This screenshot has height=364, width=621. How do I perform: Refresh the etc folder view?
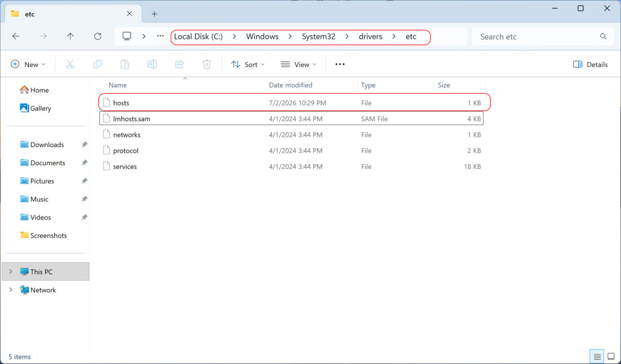(x=98, y=36)
